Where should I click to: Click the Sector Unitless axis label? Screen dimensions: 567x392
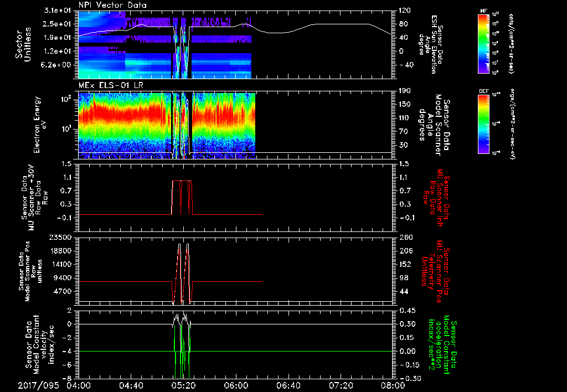pos(22,44)
